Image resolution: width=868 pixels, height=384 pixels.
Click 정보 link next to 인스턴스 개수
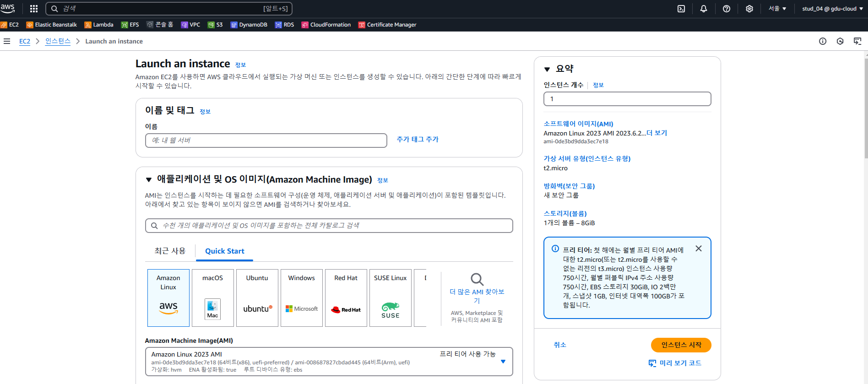598,85
